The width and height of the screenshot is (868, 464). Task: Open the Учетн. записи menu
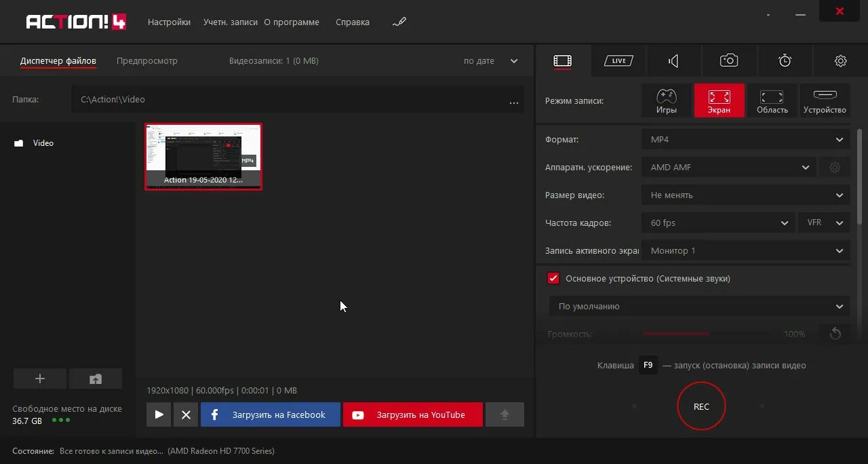pos(231,22)
